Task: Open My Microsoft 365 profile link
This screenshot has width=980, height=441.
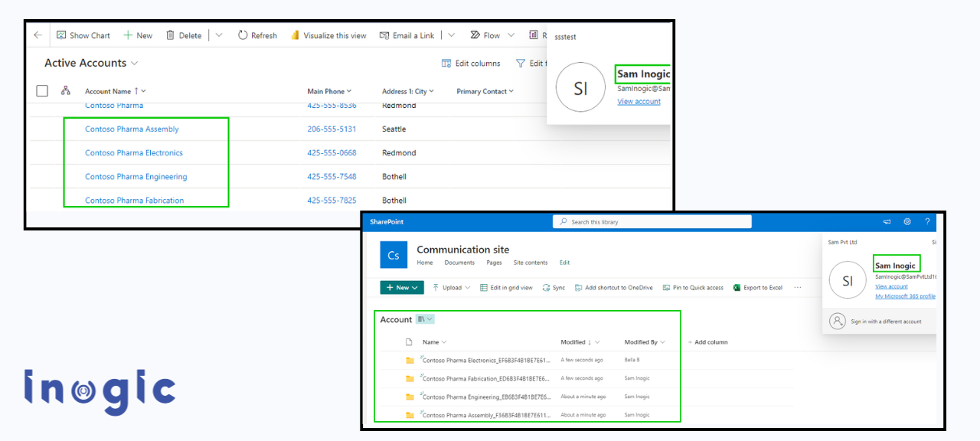Action: coord(905,296)
